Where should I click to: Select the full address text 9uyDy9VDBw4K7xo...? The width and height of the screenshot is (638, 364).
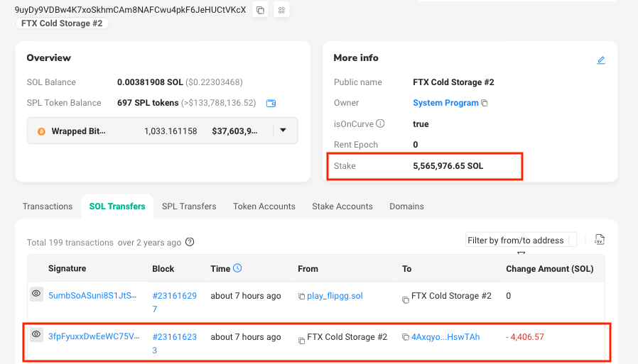tap(131, 10)
